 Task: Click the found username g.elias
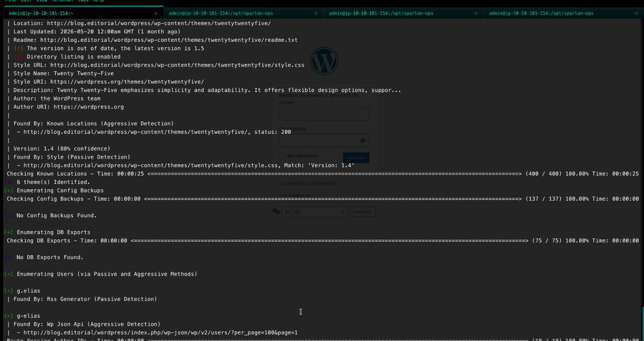(x=29, y=291)
